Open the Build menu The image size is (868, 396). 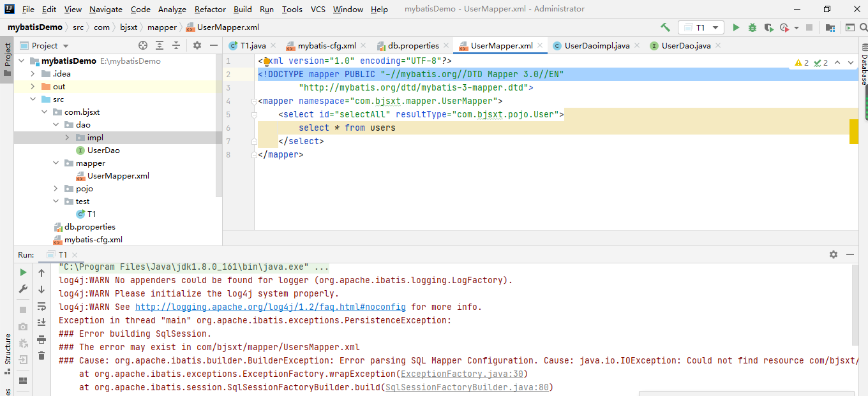point(243,9)
